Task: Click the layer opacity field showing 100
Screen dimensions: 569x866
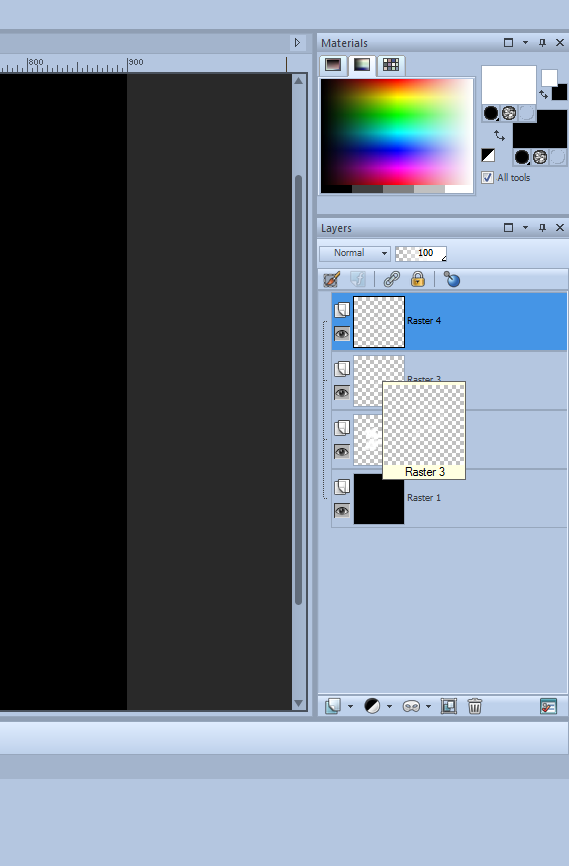Action: (421, 253)
